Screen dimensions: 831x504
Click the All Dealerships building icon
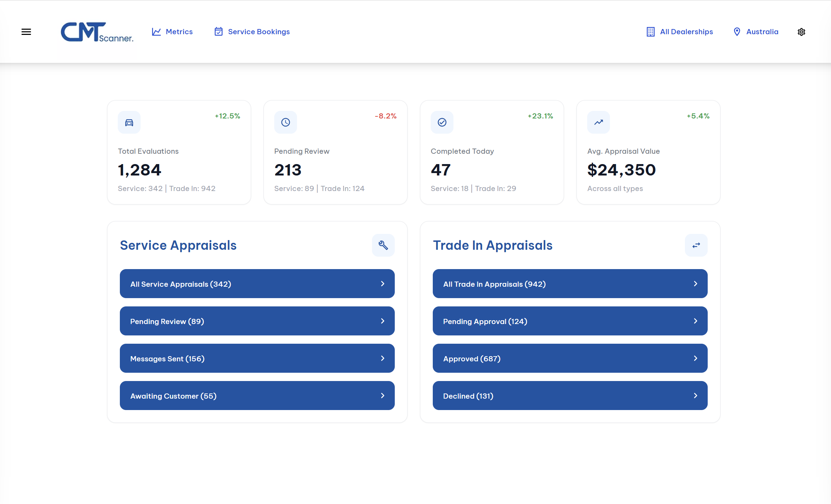point(651,32)
